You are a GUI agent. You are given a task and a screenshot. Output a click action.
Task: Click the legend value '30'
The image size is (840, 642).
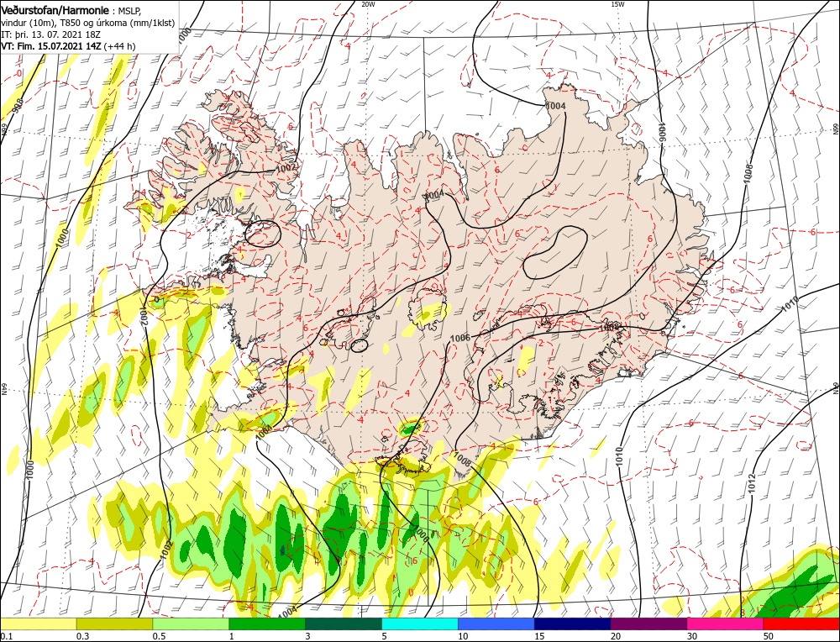point(692,635)
